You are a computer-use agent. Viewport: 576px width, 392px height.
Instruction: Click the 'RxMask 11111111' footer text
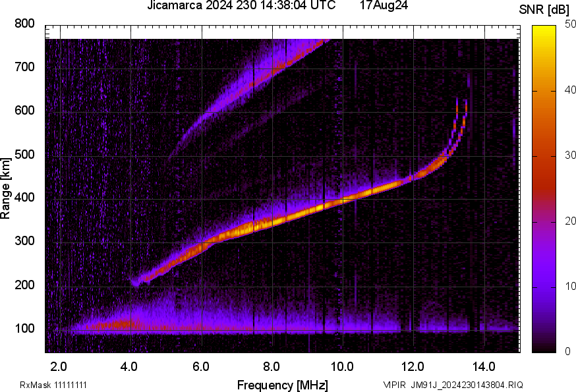[x=53, y=385]
